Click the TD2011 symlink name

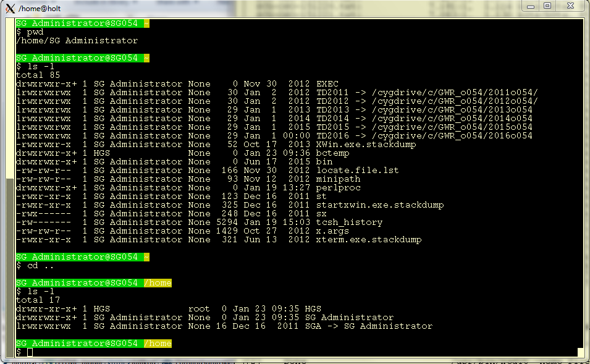coord(332,92)
